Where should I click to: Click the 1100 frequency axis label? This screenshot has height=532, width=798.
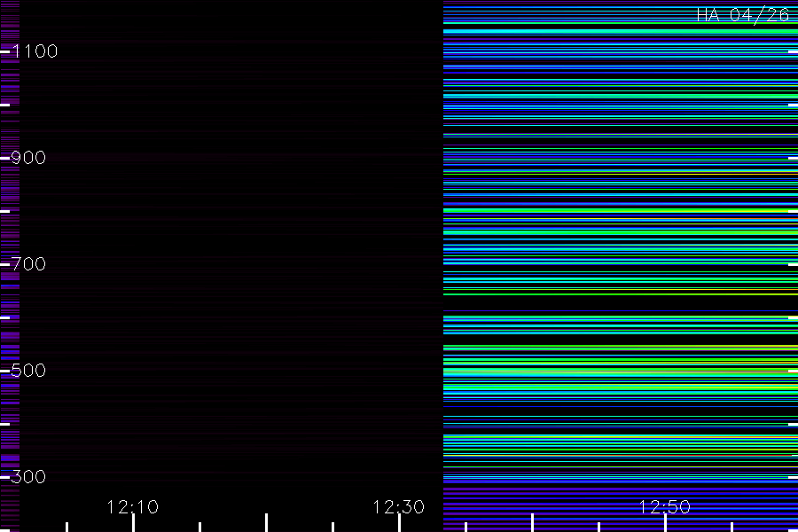click(x=35, y=51)
